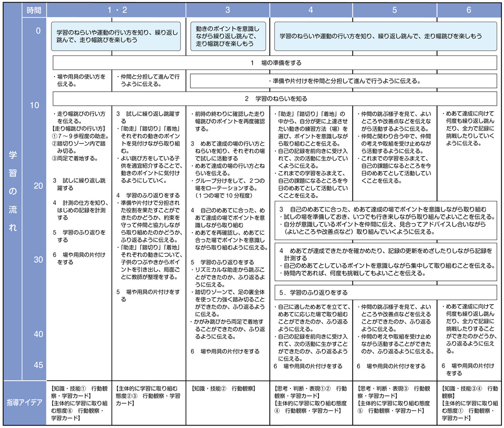This screenshot has width=504, height=428.
Task: Click '前時の終わりに確認した走り幅跳びのポイント' text
Action: pyautogui.click(x=228, y=121)
